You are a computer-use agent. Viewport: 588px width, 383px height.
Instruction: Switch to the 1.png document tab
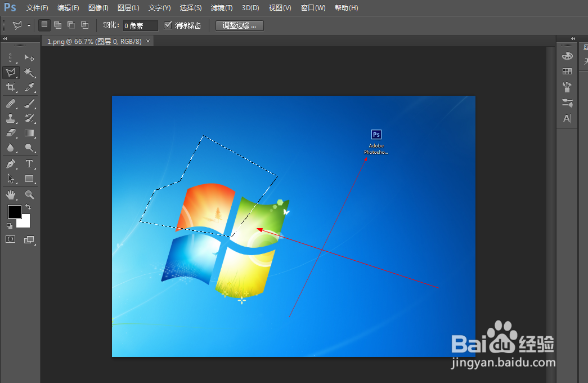(94, 41)
